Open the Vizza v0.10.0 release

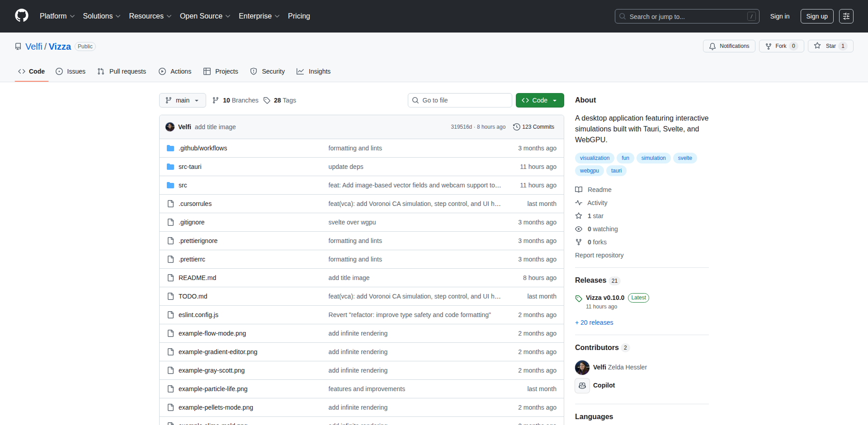(605, 298)
